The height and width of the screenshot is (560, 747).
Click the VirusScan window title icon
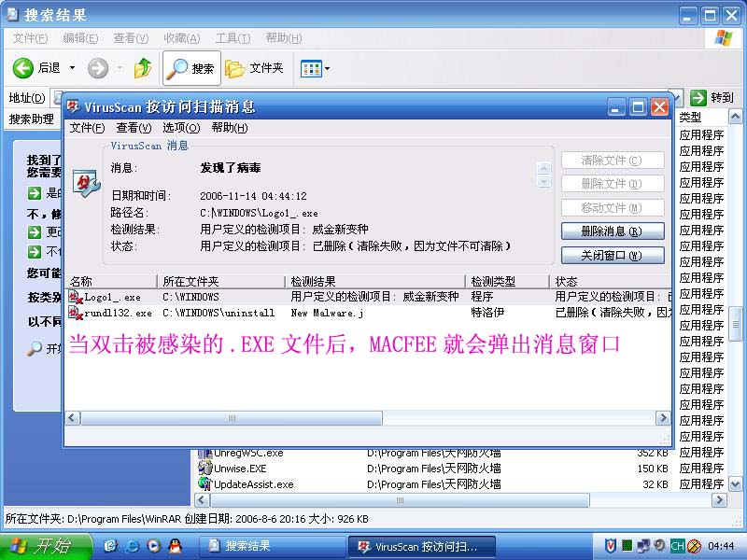(x=73, y=106)
